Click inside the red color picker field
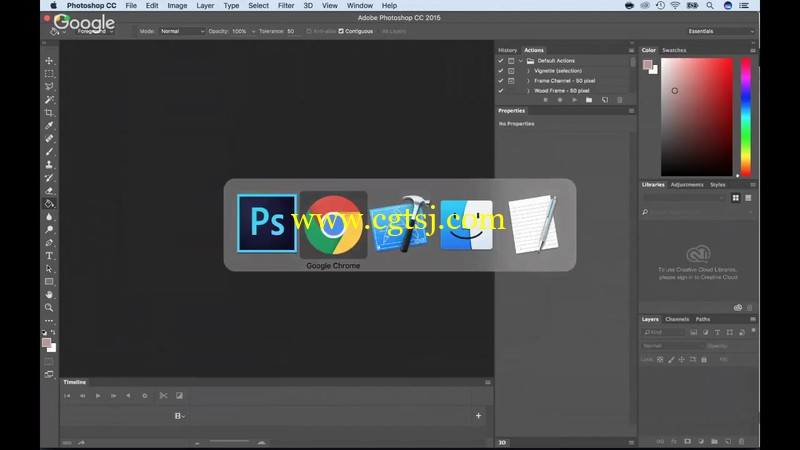The height and width of the screenshot is (450, 800). click(x=696, y=117)
